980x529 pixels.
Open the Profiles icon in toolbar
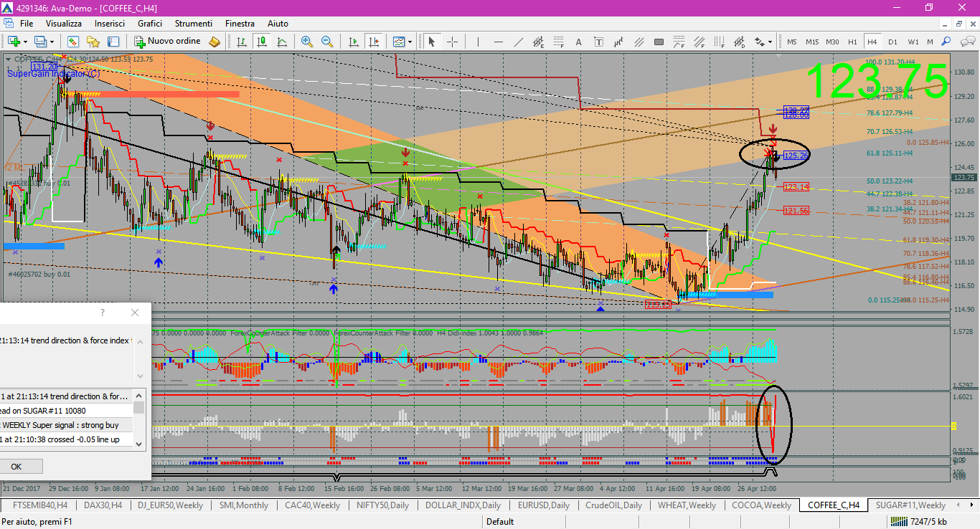pos(39,42)
